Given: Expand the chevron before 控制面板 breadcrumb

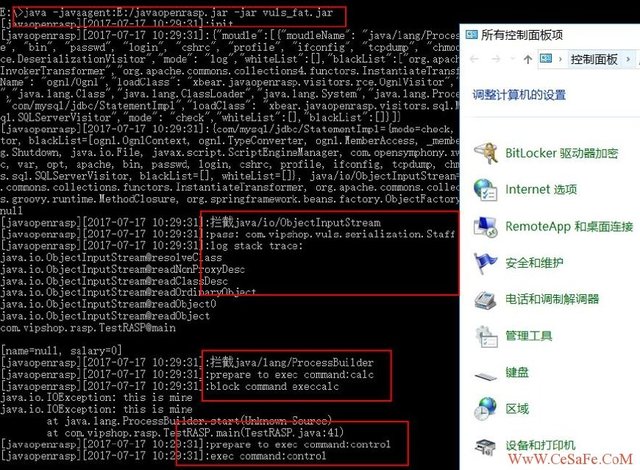Looking at the screenshot, I should [x=560, y=60].
